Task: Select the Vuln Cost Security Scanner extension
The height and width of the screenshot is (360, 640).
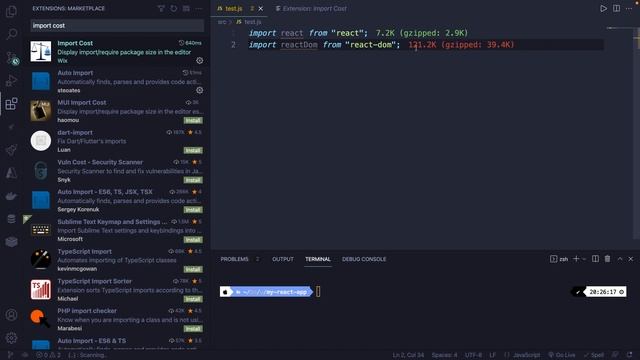Action: [x=117, y=171]
